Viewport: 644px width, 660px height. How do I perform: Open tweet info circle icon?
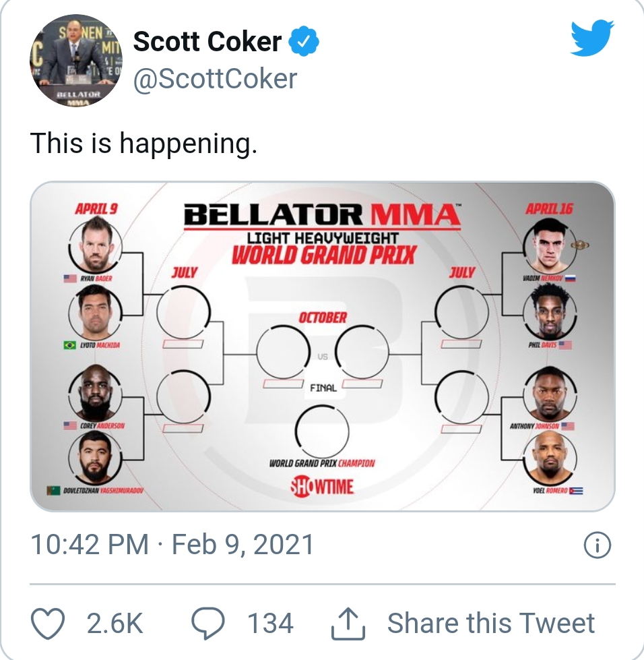coord(597,545)
